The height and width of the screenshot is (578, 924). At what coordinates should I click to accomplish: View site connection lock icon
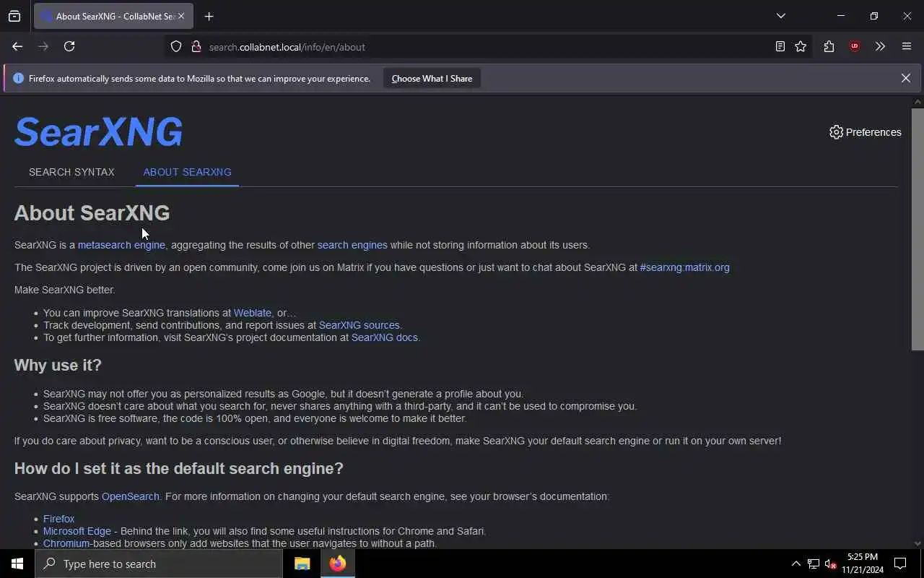pyautogui.click(x=196, y=46)
